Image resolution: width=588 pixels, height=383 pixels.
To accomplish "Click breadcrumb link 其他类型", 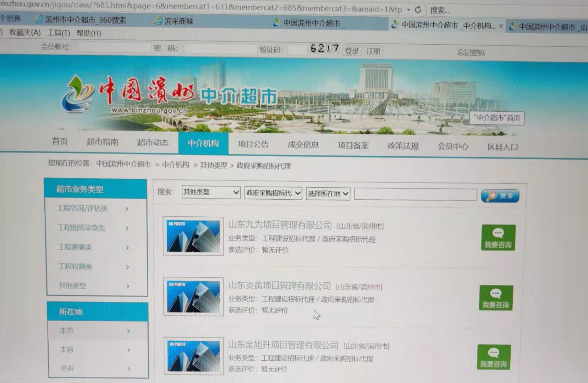I will tap(214, 165).
